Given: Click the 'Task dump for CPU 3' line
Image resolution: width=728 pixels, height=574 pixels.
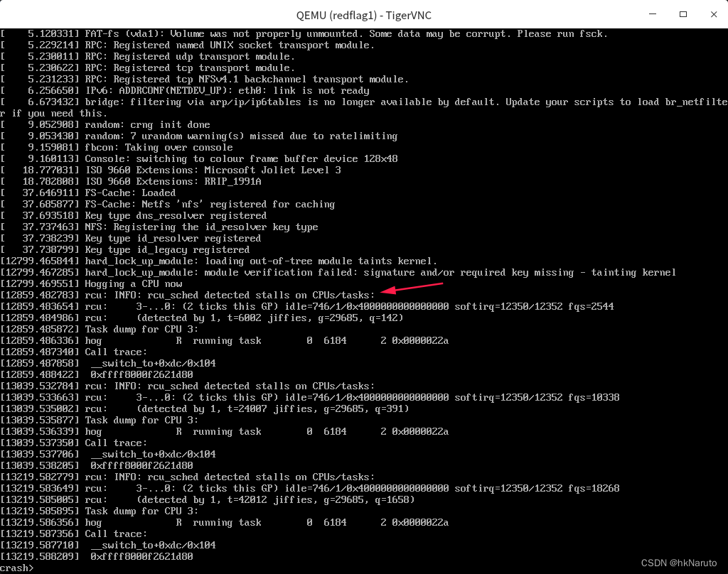Looking at the screenshot, I should (x=142, y=329).
